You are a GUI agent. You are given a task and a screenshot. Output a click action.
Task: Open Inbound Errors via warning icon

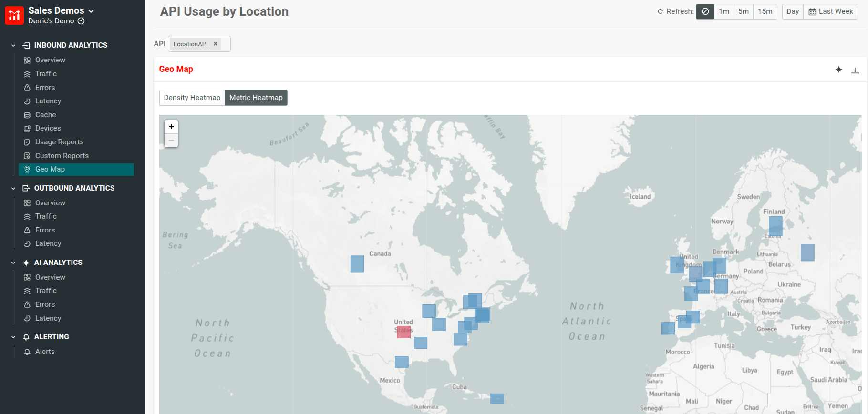click(27, 88)
